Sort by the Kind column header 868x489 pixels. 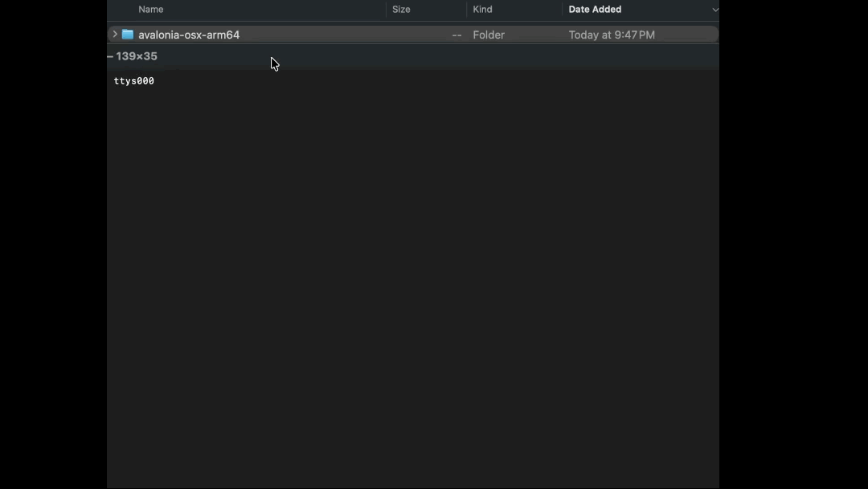483,10
